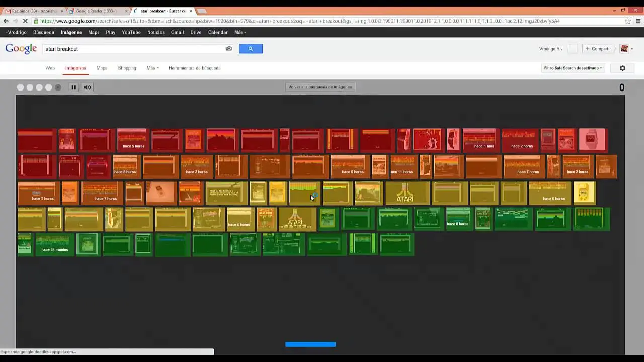Image resolution: width=644 pixels, height=362 pixels.
Task: Mute the game sound
Action: pos(87,87)
